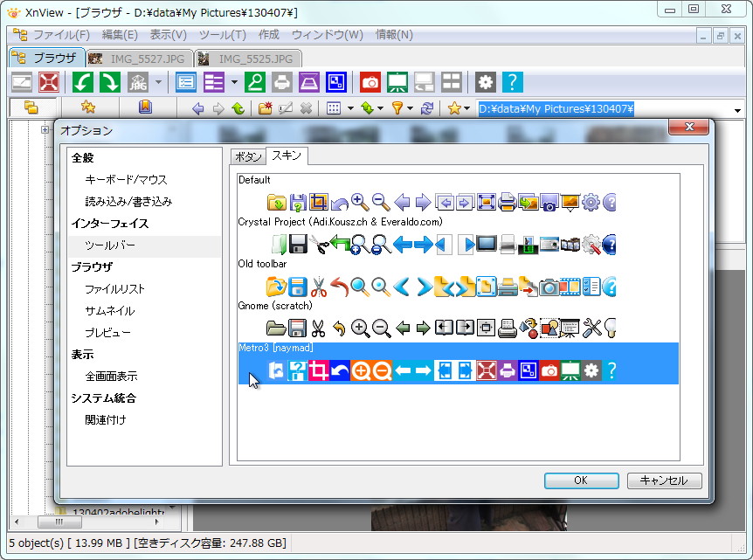Select キーボード/マウス in options tree
Viewport: 753px width, 560px height.
coord(127,180)
